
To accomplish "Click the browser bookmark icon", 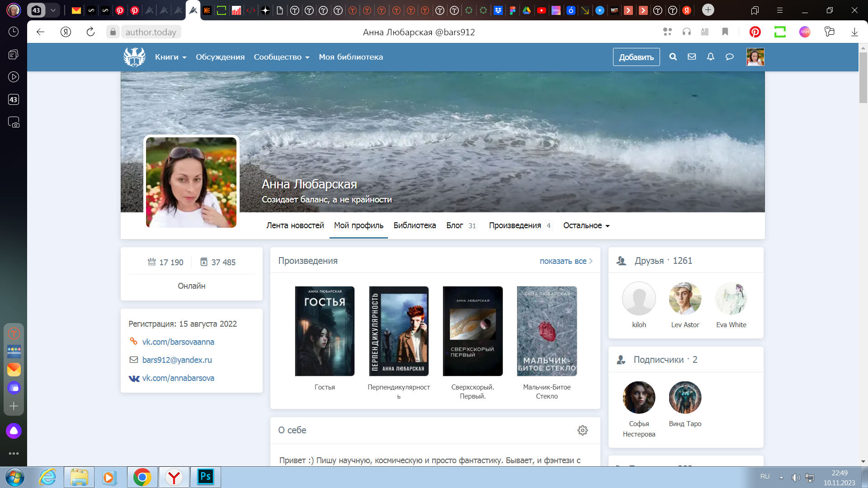I will coord(725,32).
